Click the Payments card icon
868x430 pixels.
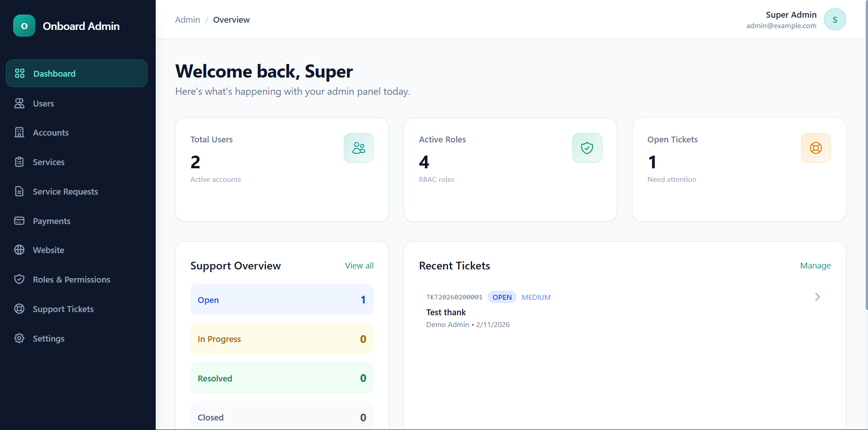pos(19,221)
